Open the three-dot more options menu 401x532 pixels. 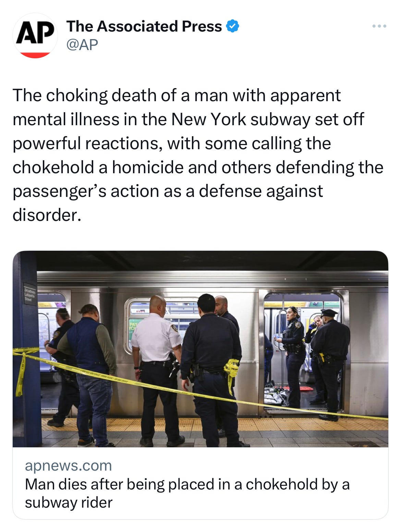[x=379, y=26]
